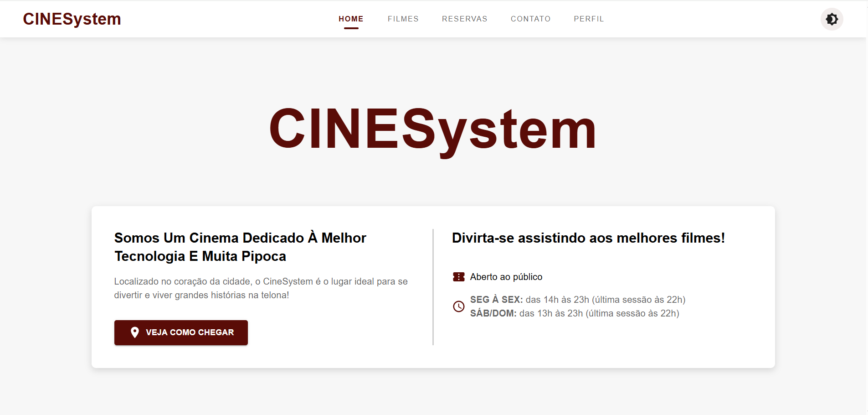Image resolution: width=868 pixels, height=415 pixels.
Task: Open the CONTATO page
Action: [x=530, y=19]
